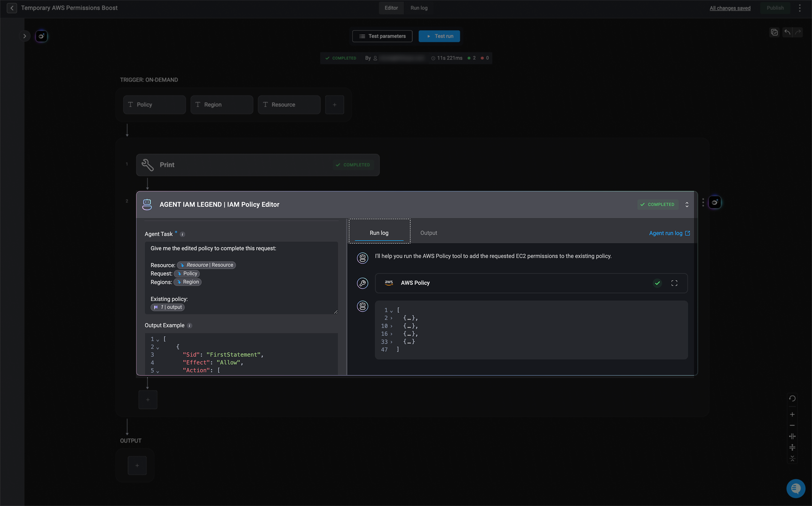Viewport: 812px width, 506px height.
Task: Collapse line 2 of Output Example code
Action: (158, 348)
